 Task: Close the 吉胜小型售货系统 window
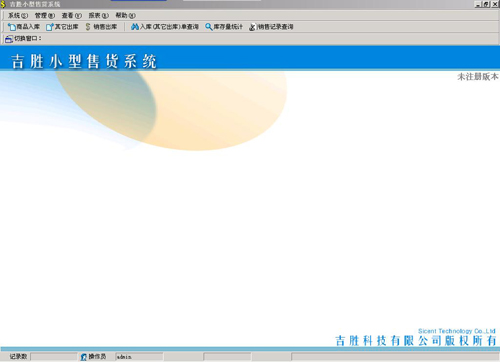495,4
